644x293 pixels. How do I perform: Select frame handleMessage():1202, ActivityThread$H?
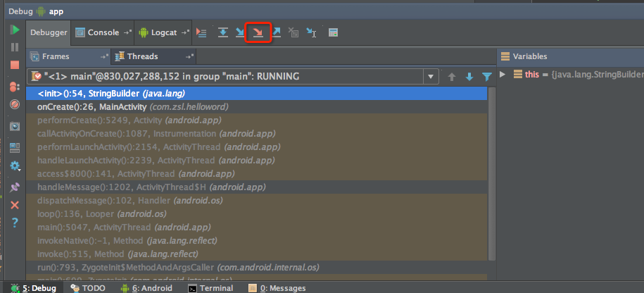257,187
